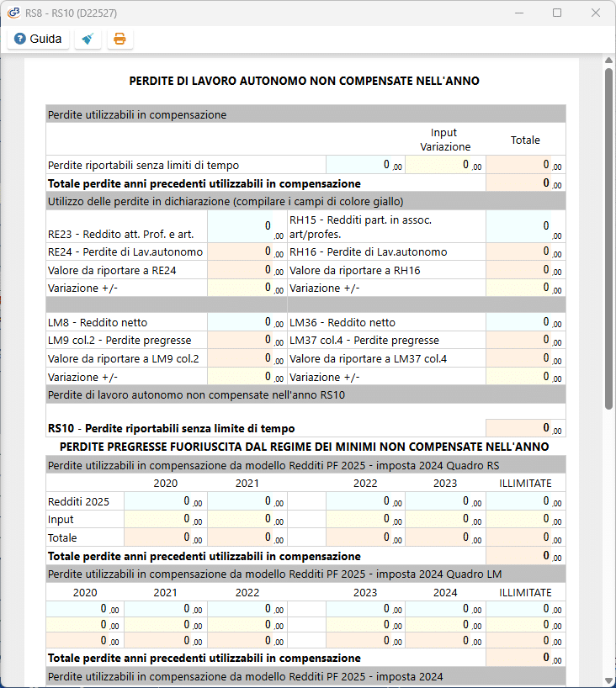Click the app logo in title bar
This screenshot has height=688, width=616.
(13, 13)
